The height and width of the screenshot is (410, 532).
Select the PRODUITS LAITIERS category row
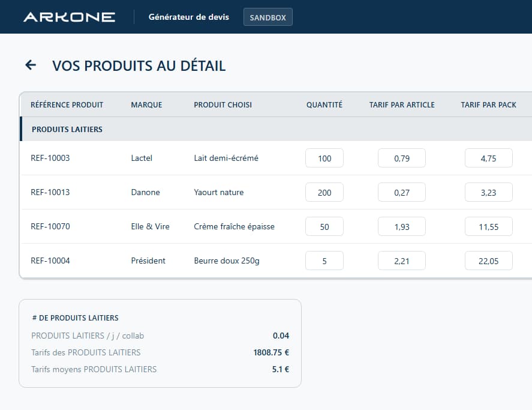(276, 129)
